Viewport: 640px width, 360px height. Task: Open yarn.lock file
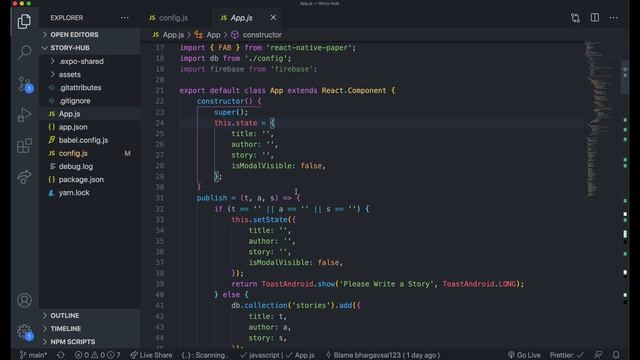coord(90,192)
